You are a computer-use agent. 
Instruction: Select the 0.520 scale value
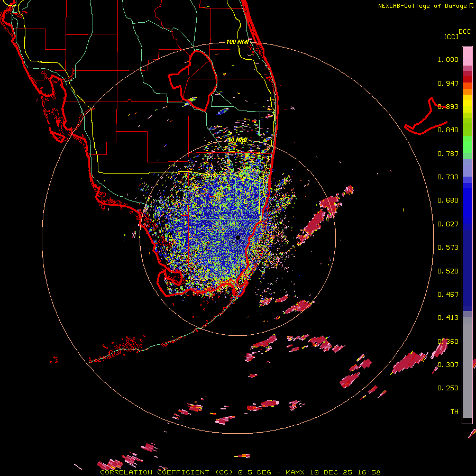(448, 271)
